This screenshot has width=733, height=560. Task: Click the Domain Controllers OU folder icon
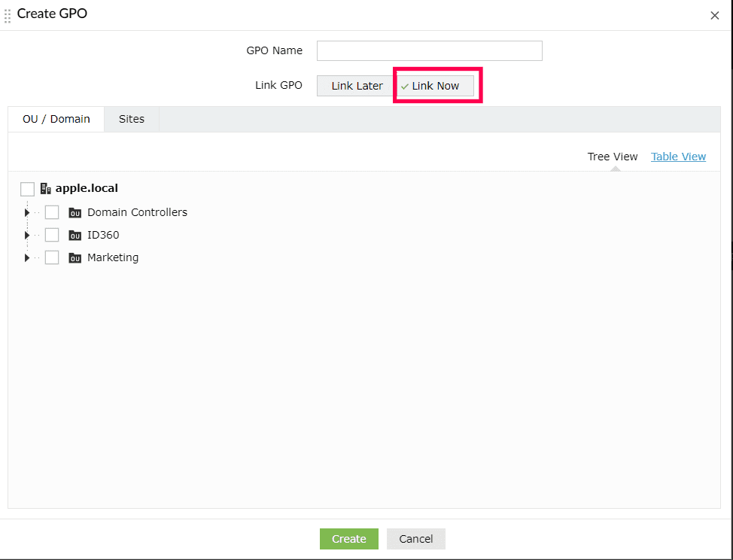75,213
